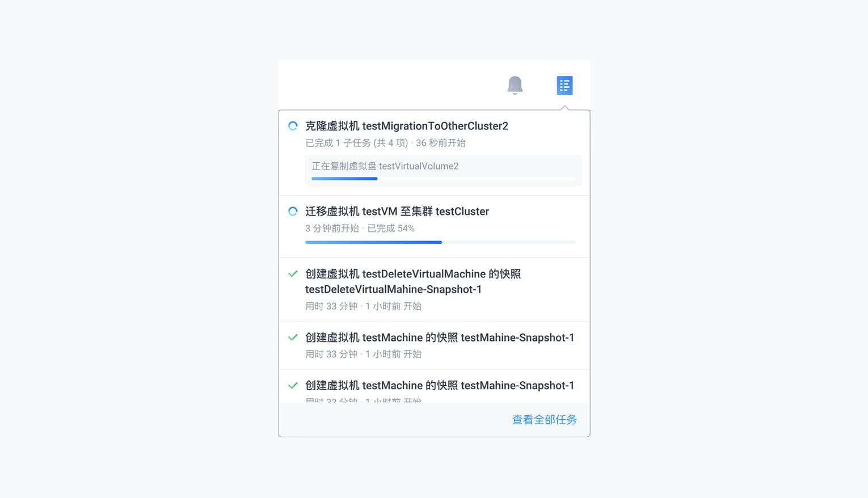The height and width of the screenshot is (498, 868).
Task: Click subtask box 正在复制虚拟盘 testVirtualVolume2
Action: pyautogui.click(x=444, y=170)
